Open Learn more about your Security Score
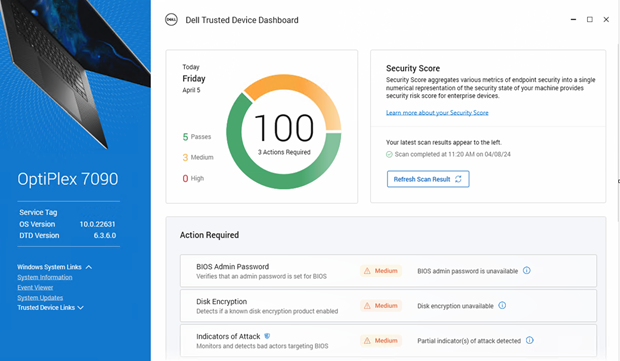 (x=437, y=113)
